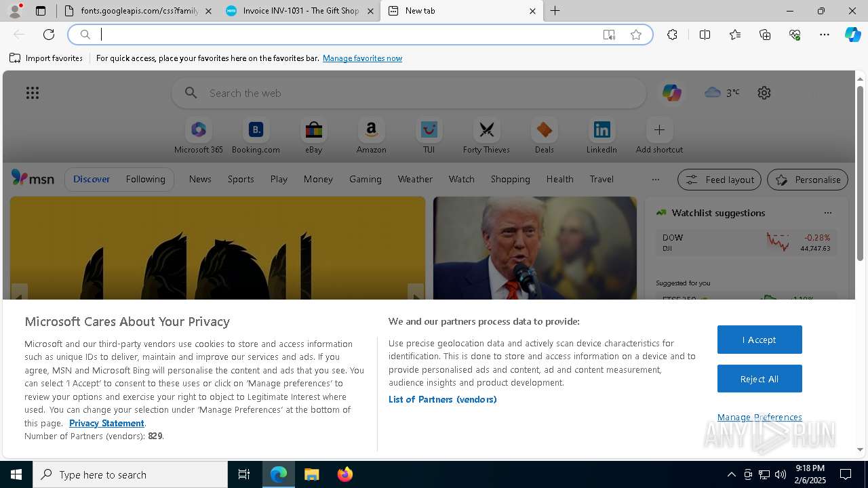Image resolution: width=868 pixels, height=488 pixels.
Task: Open the Amazon shortcut
Action: [371, 136]
